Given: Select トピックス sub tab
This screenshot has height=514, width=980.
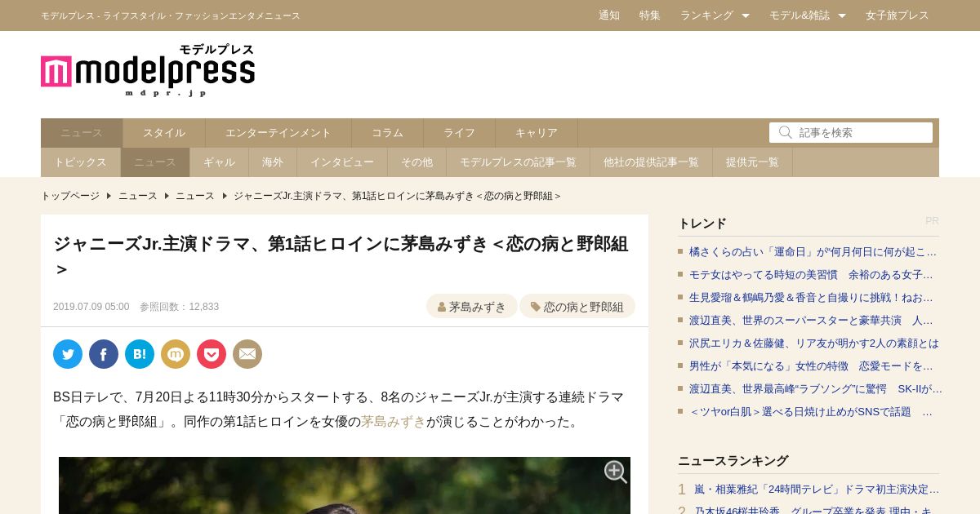Looking at the screenshot, I should (x=81, y=162).
